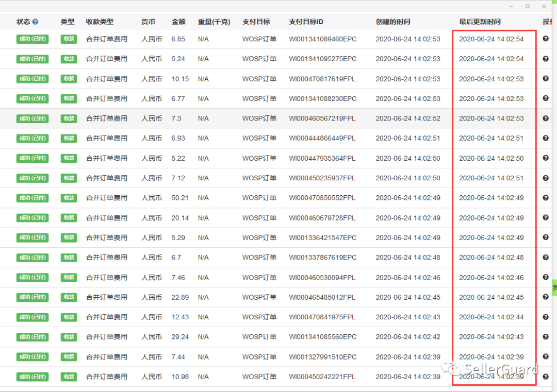Click amount 22.89 cell
The width and height of the screenshot is (557, 392).
point(180,297)
